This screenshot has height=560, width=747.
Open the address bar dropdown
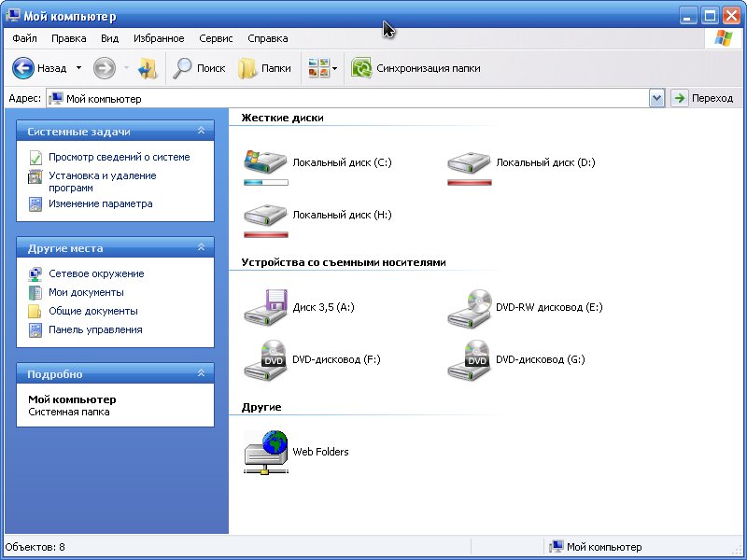(x=655, y=98)
